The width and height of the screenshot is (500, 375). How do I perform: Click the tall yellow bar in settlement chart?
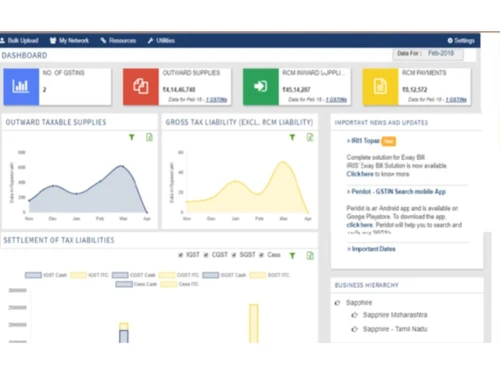click(254, 323)
